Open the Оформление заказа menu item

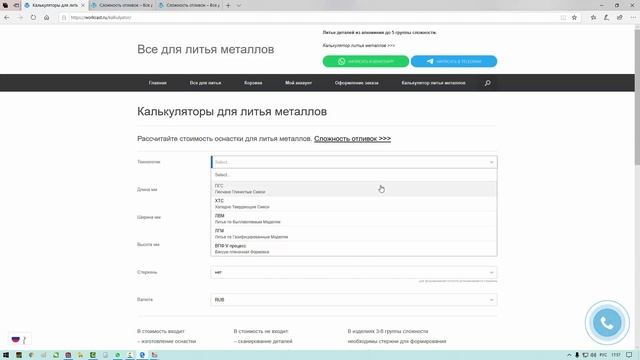coord(356,83)
